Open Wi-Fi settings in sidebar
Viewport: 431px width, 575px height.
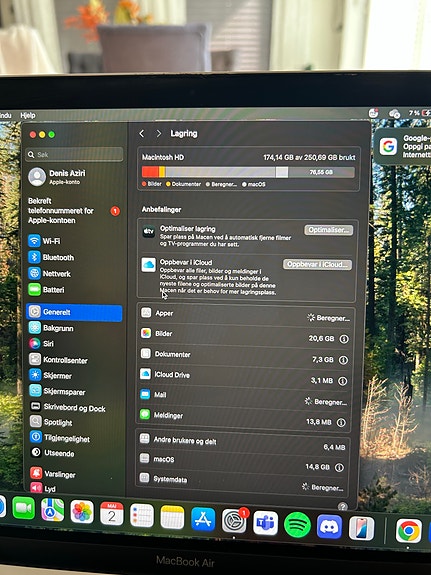click(45, 241)
